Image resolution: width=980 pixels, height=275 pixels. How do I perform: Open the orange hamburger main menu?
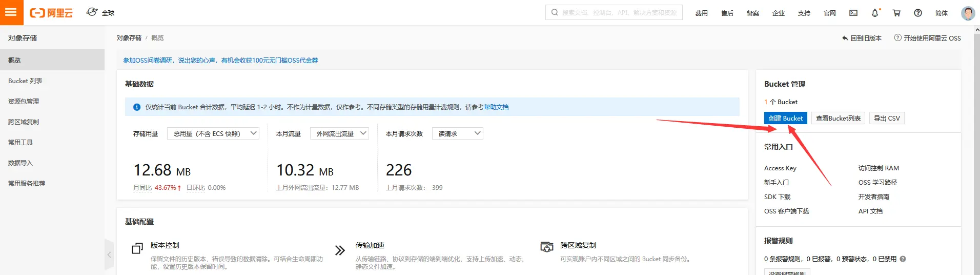pos(11,12)
